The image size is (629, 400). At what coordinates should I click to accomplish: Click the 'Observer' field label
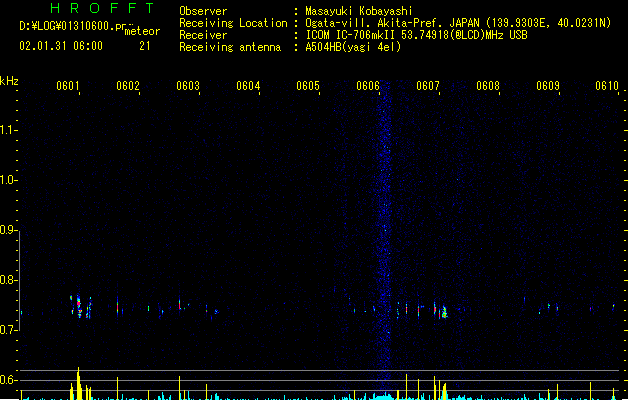(x=203, y=11)
